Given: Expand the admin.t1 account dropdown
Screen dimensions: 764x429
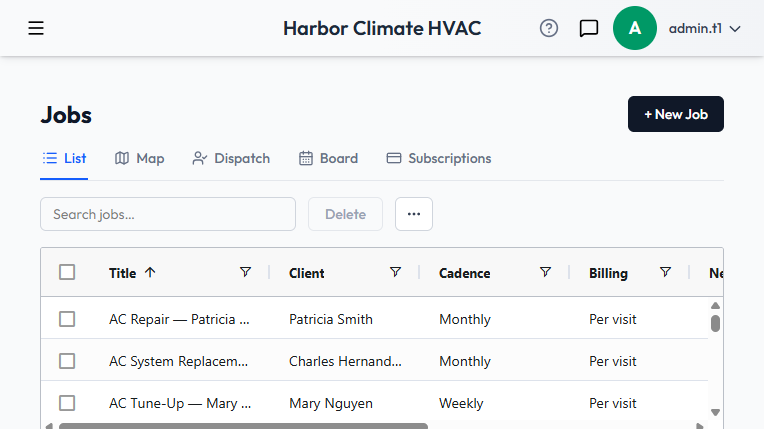Looking at the screenshot, I should coord(705,29).
